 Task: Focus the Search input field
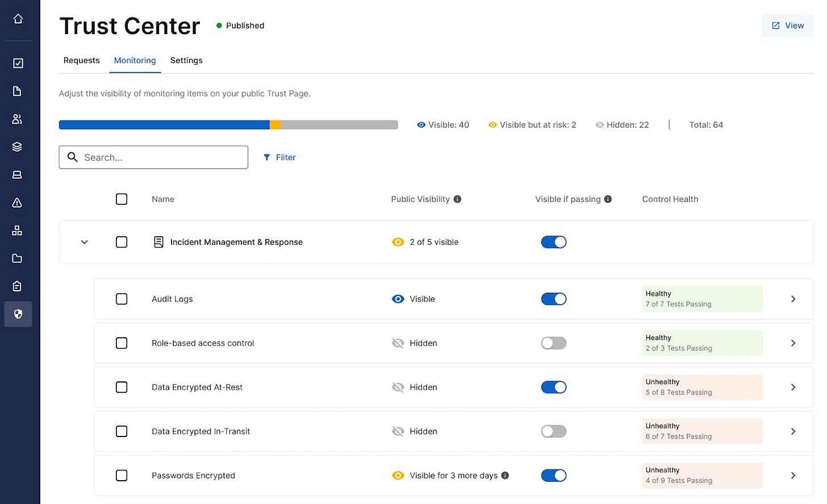click(x=153, y=157)
